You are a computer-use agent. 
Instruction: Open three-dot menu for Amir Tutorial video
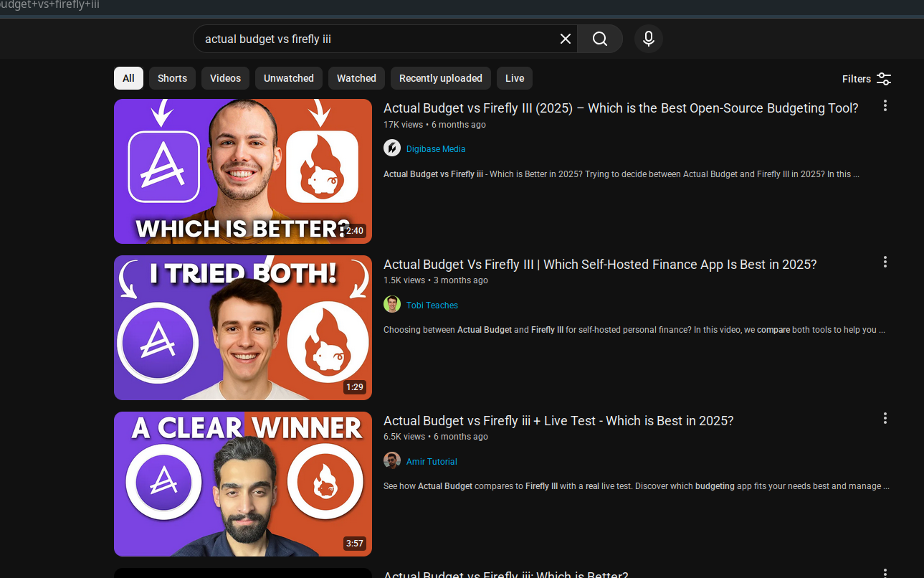(885, 419)
